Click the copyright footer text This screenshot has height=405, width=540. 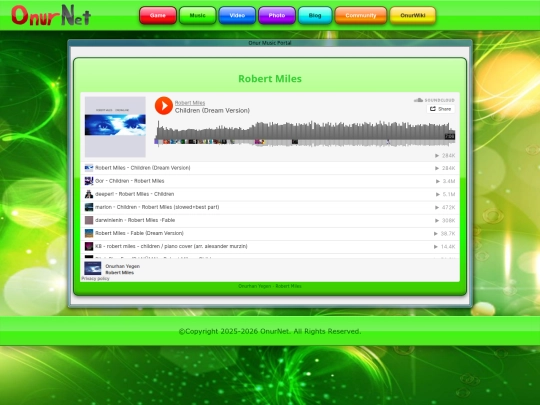point(270,331)
